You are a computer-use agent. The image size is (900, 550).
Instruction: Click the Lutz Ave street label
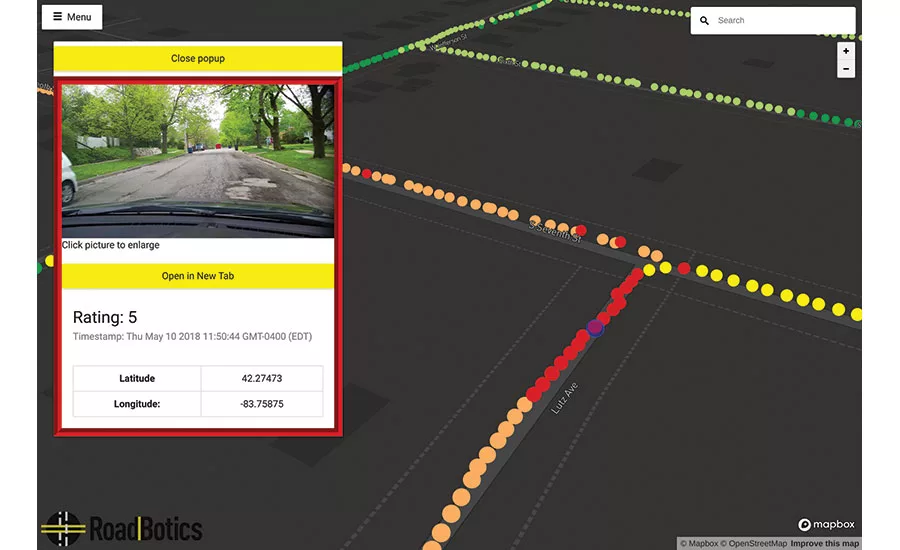tap(564, 398)
